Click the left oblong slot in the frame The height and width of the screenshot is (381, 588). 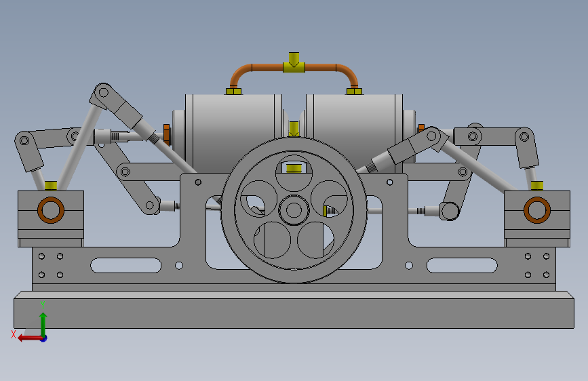click(x=125, y=266)
